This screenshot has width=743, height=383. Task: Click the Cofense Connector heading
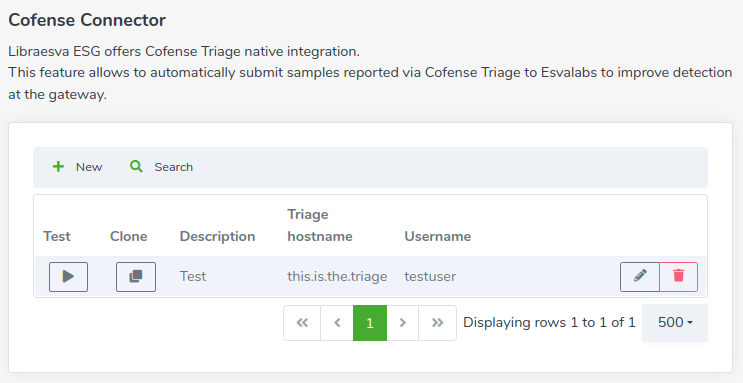pyautogui.click(x=87, y=20)
